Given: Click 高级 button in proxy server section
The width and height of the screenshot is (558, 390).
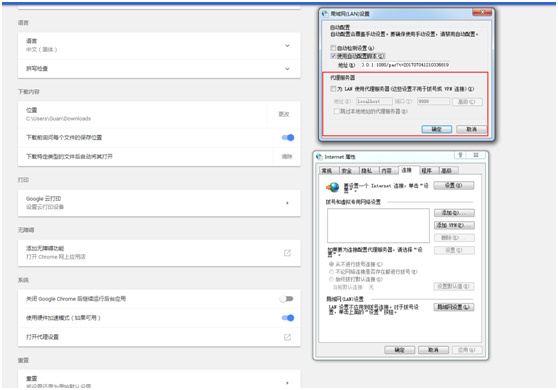Looking at the screenshot, I should tap(467, 102).
